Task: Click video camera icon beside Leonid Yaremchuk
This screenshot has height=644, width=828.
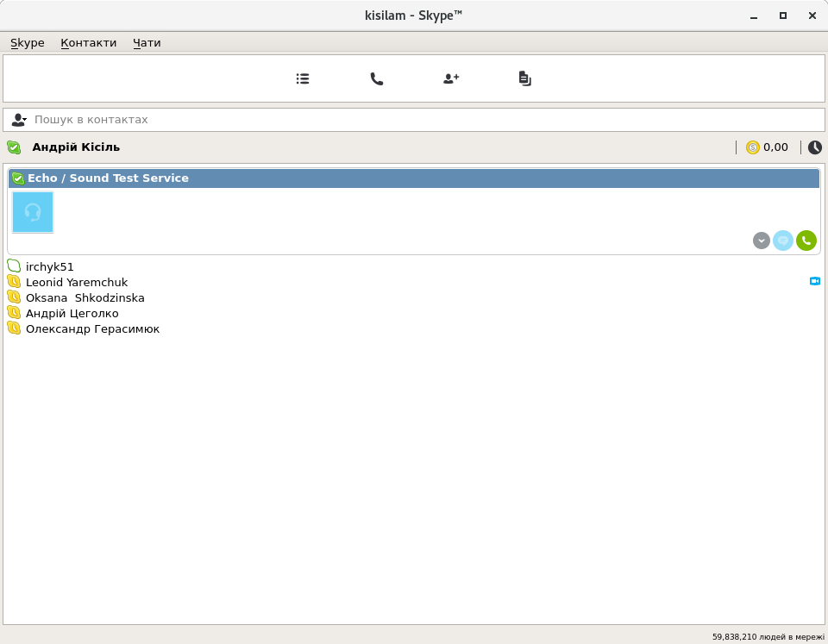Action: click(815, 281)
